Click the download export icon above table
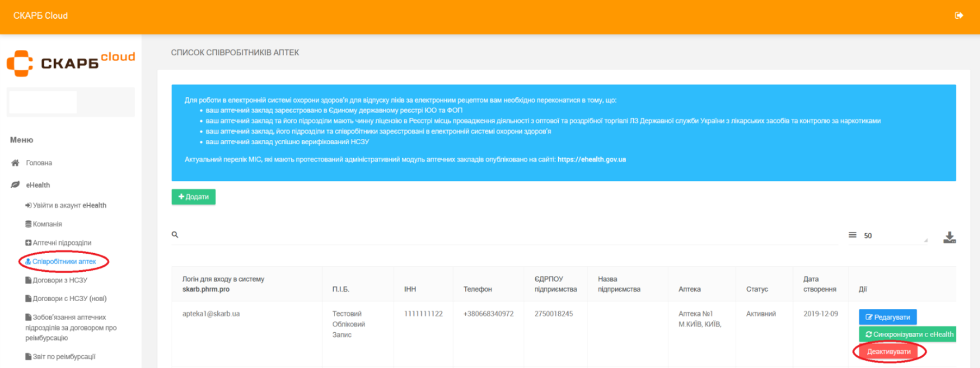 pos(950,237)
